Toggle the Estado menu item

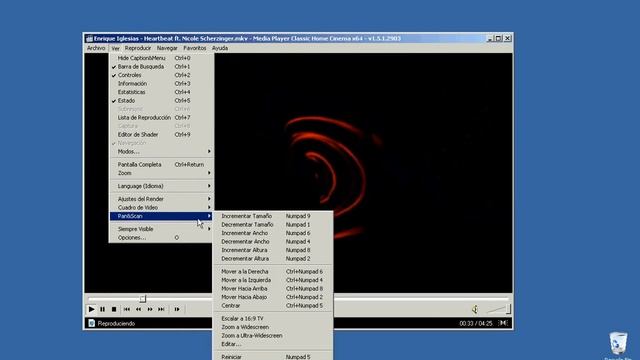pyautogui.click(x=162, y=100)
